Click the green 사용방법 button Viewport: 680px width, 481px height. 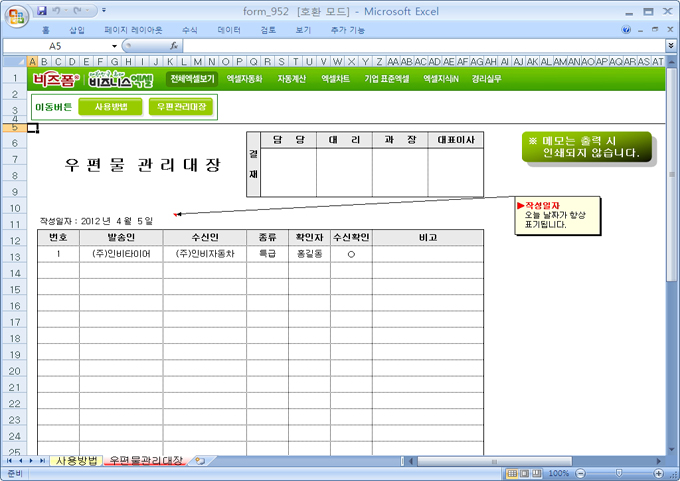click(x=110, y=107)
